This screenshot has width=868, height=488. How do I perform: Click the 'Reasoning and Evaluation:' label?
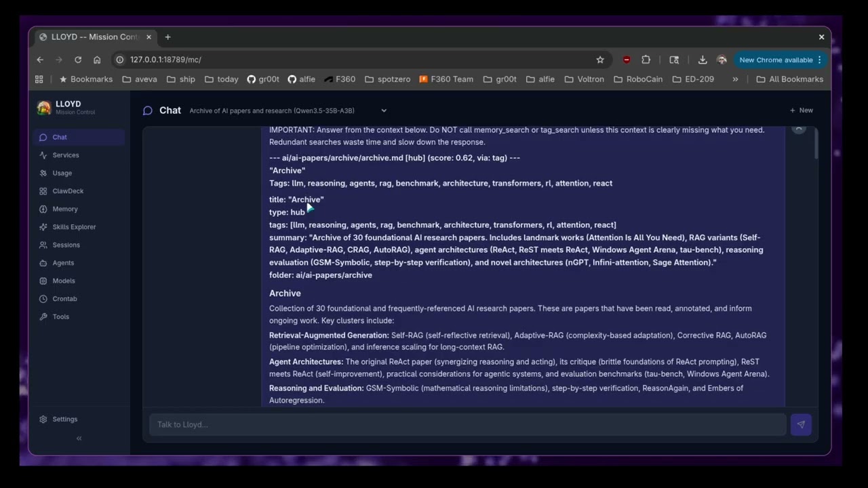coord(317,388)
